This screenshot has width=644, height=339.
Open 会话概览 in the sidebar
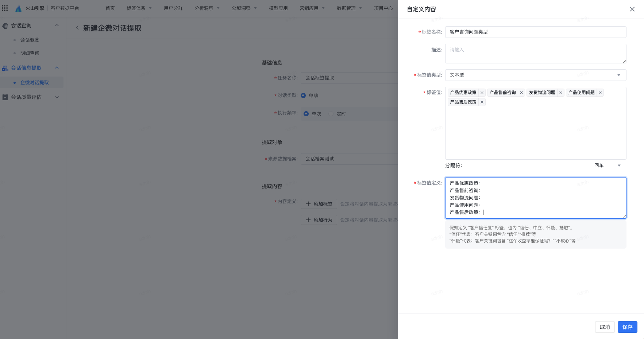(x=30, y=40)
